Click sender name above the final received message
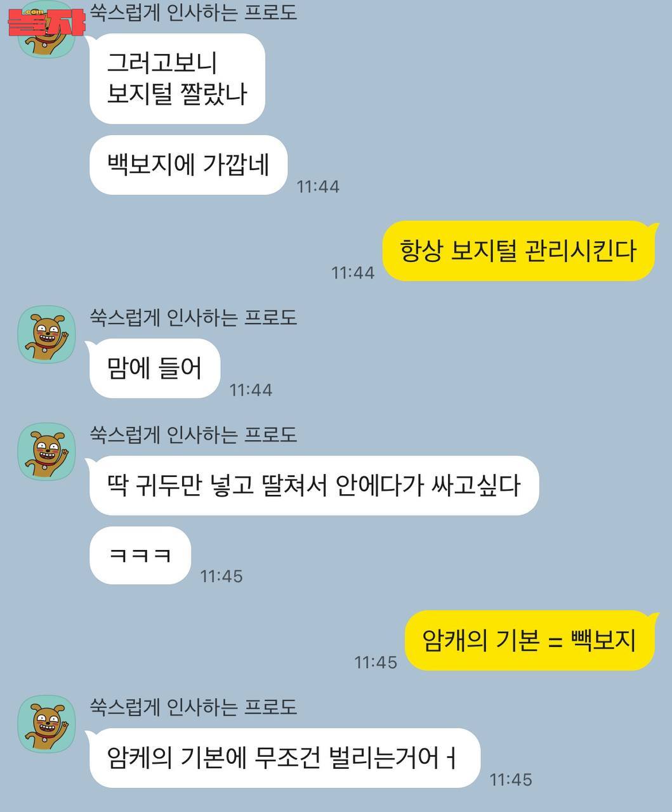Viewport: 672px width, 812px height. (194, 706)
